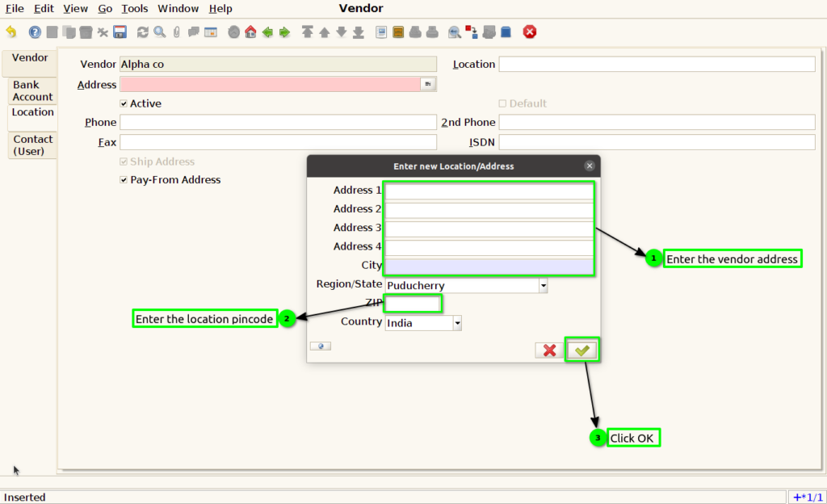The width and height of the screenshot is (827, 504).
Task: Click the Delete Record trash icon
Action: click(x=86, y=32)
